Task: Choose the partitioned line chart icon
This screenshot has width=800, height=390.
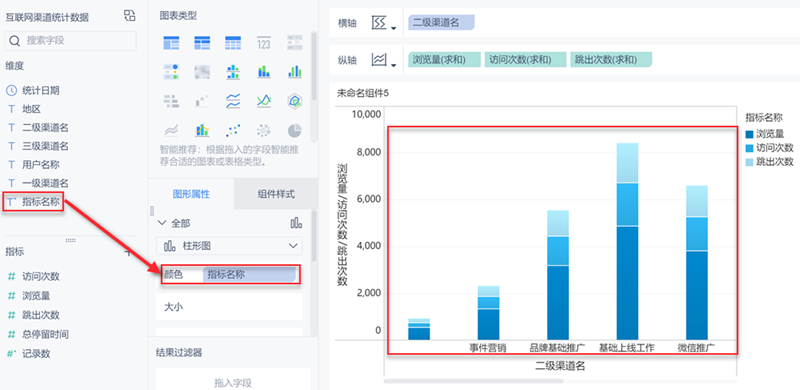Action: pos(233,101)
